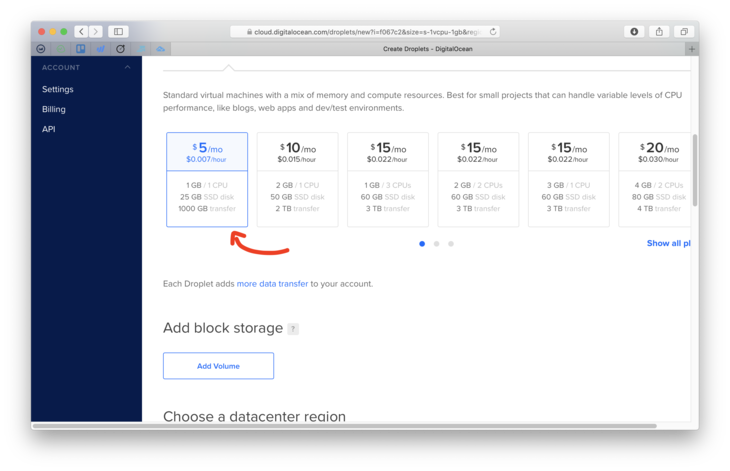Reload the page with the refresh icon
Viewport: 730px width, 471px height.
(493, 32)
